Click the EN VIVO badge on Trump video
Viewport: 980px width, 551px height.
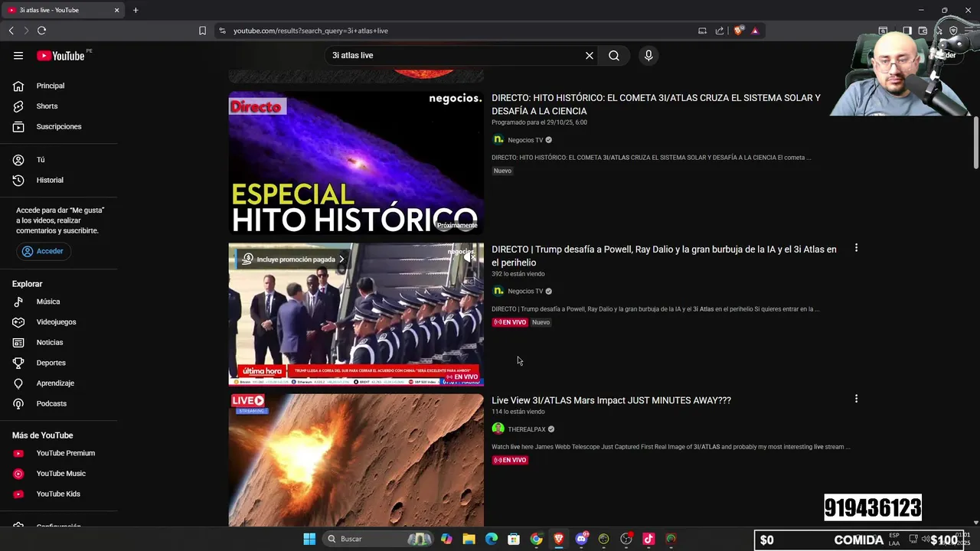coord(510,322)
